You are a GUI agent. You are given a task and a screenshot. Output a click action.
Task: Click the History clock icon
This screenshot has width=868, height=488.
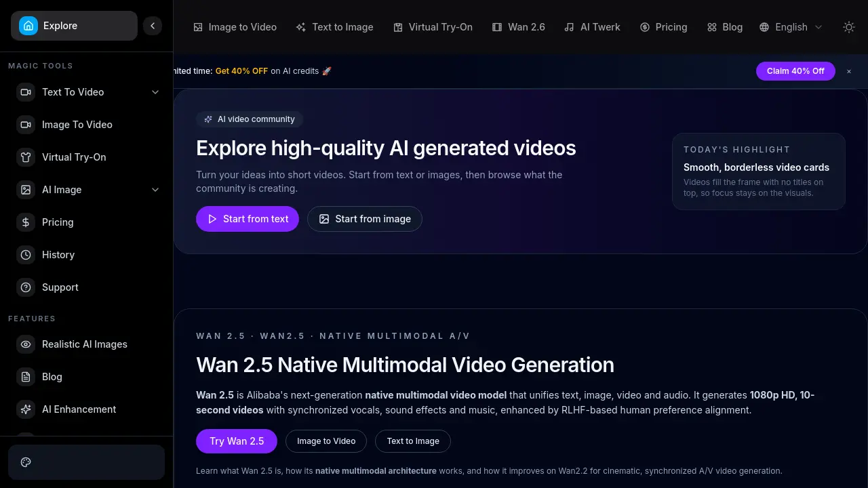tap(26, 255)
